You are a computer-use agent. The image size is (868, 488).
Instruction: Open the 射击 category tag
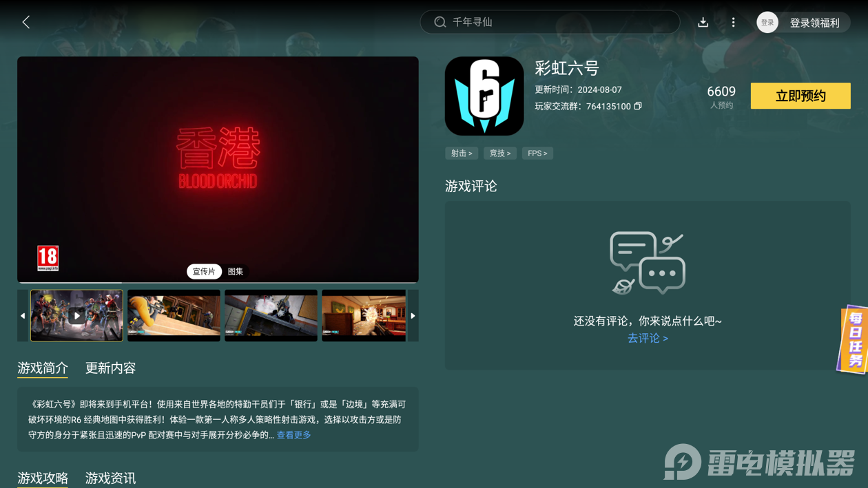[x=462, y=153]
